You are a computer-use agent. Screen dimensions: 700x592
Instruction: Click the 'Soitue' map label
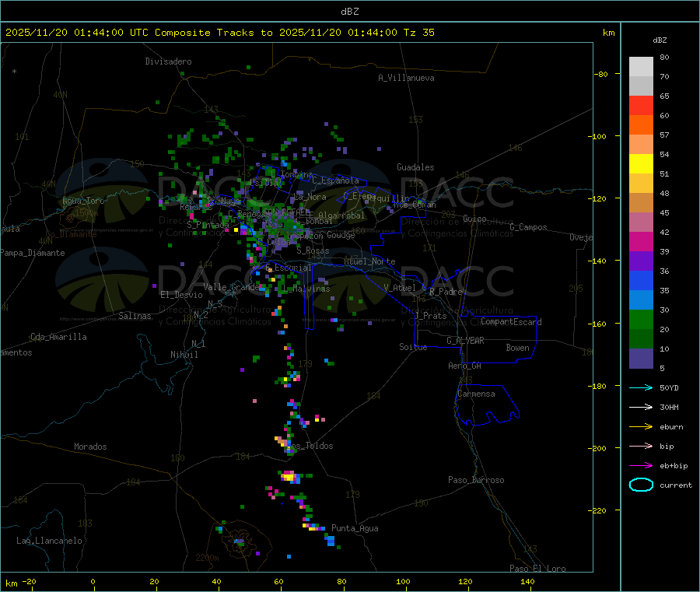tap(413, 347)
